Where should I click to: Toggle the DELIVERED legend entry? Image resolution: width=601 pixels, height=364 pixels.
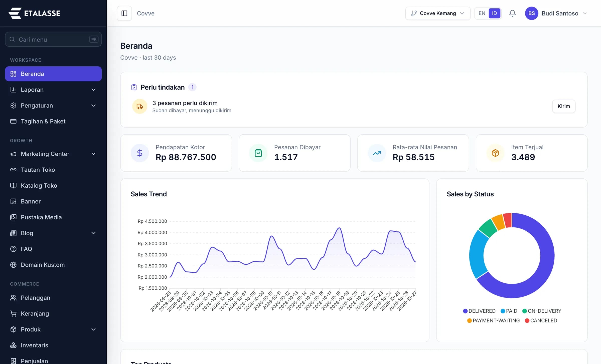tap(479, 311)
